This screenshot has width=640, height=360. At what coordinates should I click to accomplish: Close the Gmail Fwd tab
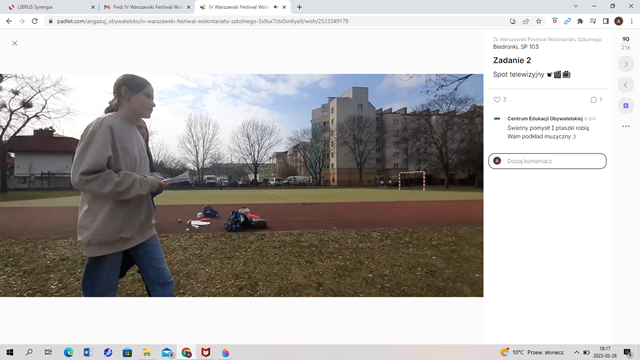tap(189, 7)
